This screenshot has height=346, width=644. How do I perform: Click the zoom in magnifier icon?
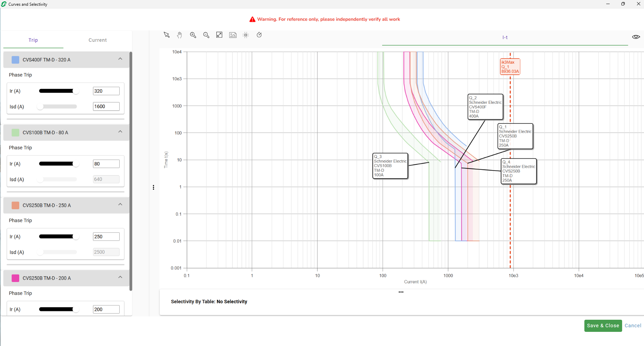tap(193, 35)
